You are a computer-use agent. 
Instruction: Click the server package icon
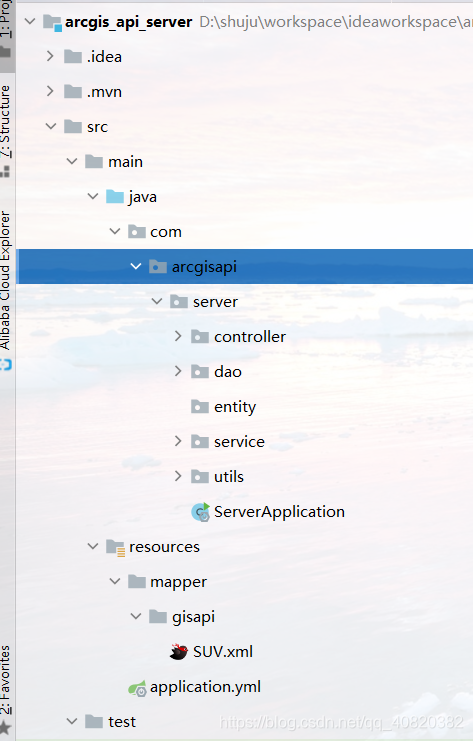[179, 302]
